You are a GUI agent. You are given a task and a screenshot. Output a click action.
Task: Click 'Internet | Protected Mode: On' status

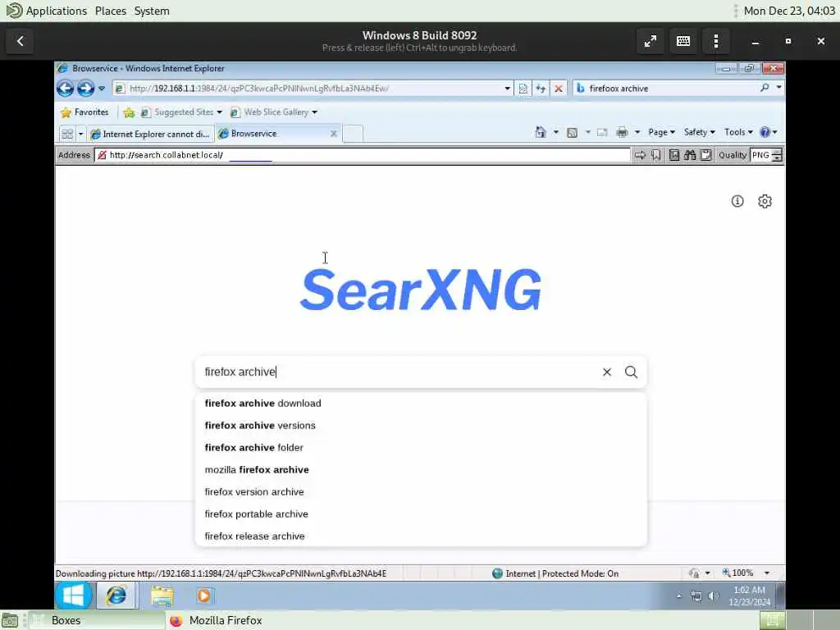[x=555, y=573]
